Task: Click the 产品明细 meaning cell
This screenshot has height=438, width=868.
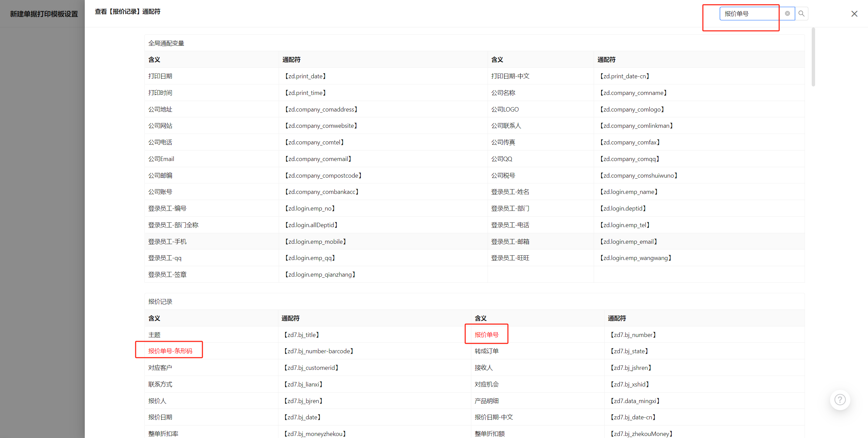Action: click(x=486, y=401)
